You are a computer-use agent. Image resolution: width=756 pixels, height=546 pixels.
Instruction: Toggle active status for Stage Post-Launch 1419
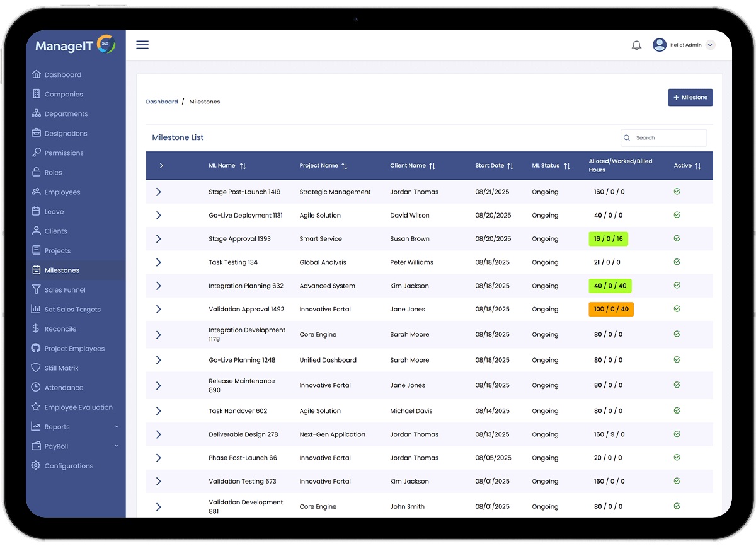coord(677,191)
